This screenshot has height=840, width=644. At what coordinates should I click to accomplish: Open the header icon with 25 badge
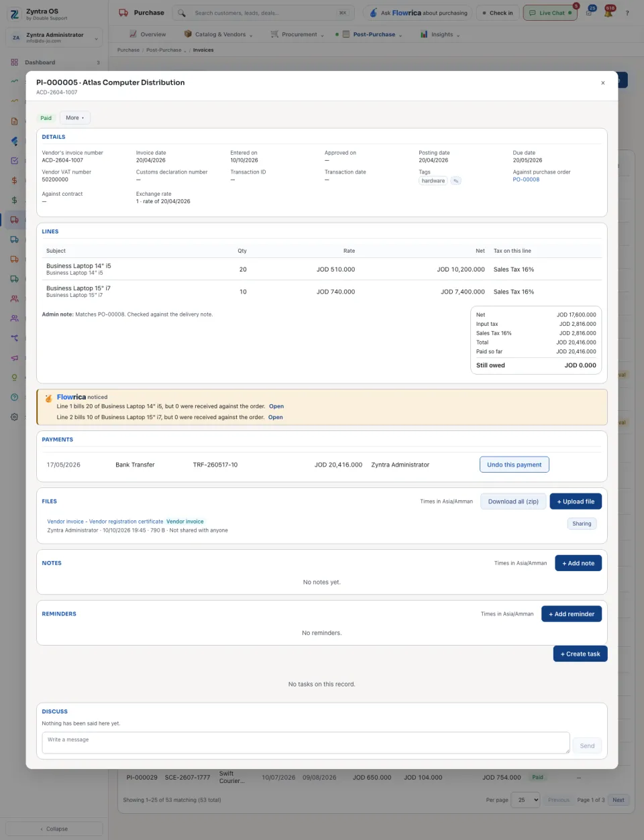pyautogui.click(x=589, y=13)
